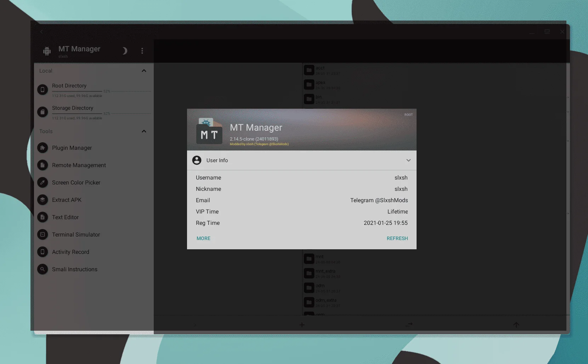Click the Smali Instructions search icon
The width and height of the screenshot is (588, 364).
pyautogui.click(x=43, y=269)
